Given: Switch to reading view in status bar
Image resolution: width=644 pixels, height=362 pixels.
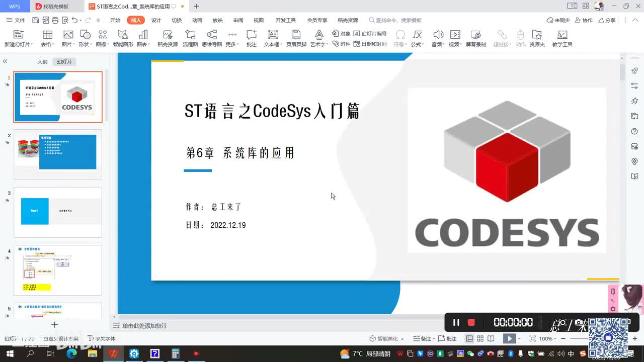Looking at the screenshot, I should pos(491,339).
